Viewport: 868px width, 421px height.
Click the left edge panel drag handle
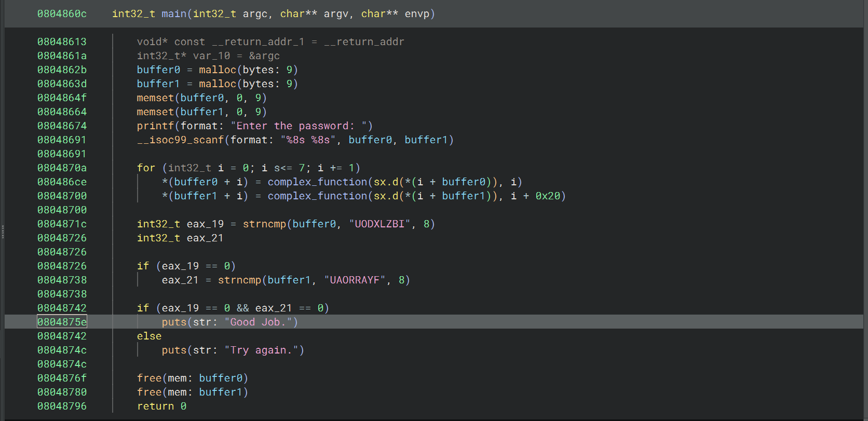(x=3, y=232)
